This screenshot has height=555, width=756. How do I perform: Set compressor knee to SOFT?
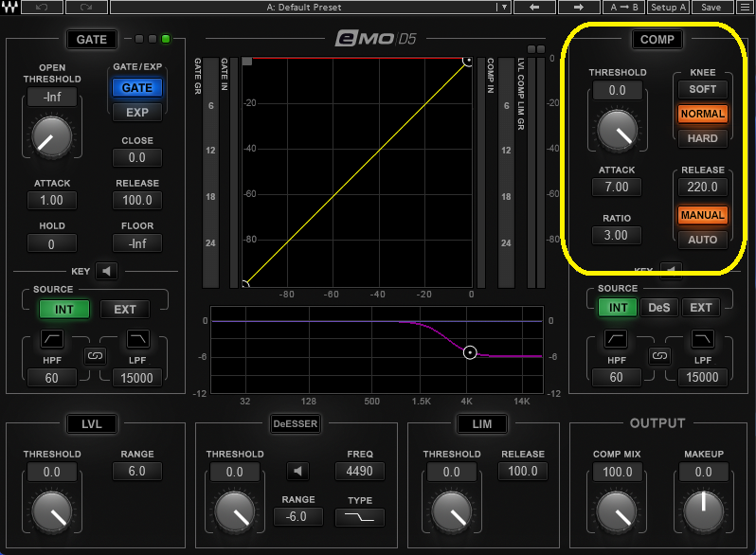pyautogui.click(x=702, y=89)
